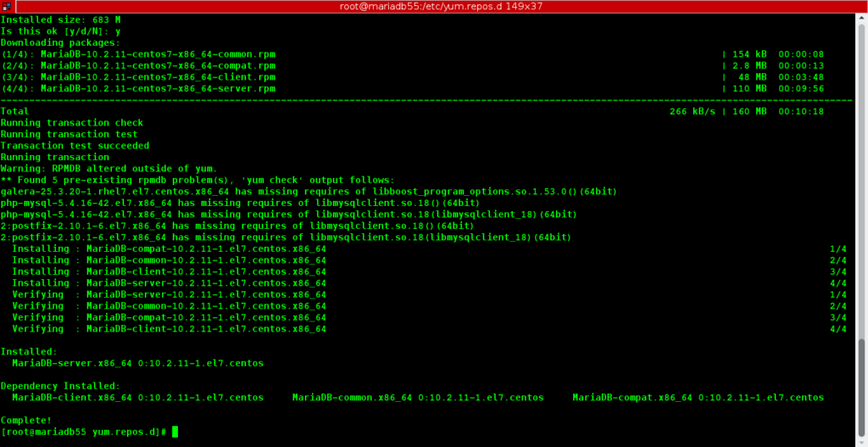Click 'Verifying : MariaDB-compat-10.2.11-1' line

point(170,317)
